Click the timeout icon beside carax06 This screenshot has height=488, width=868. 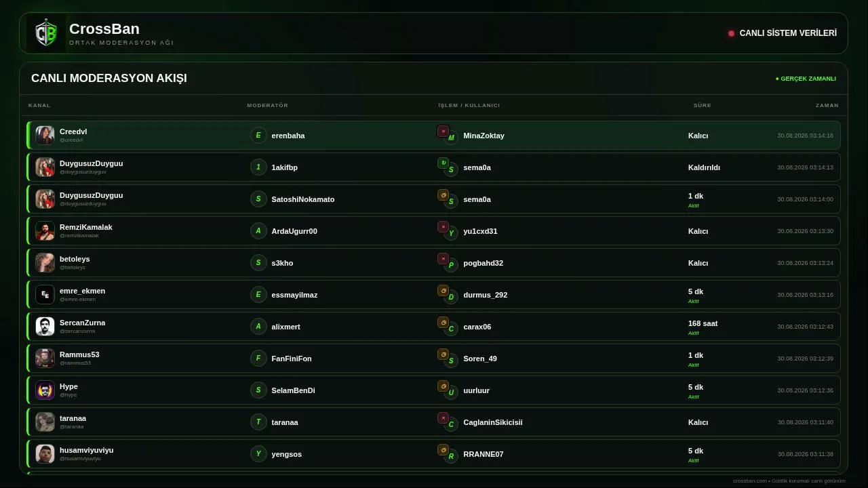click(443, 323)
